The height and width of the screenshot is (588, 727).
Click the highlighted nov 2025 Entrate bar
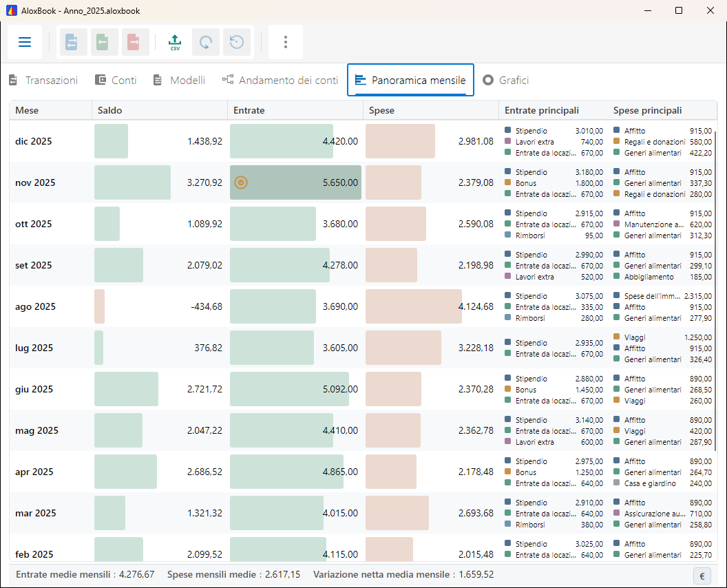click(x=296, y=182)
